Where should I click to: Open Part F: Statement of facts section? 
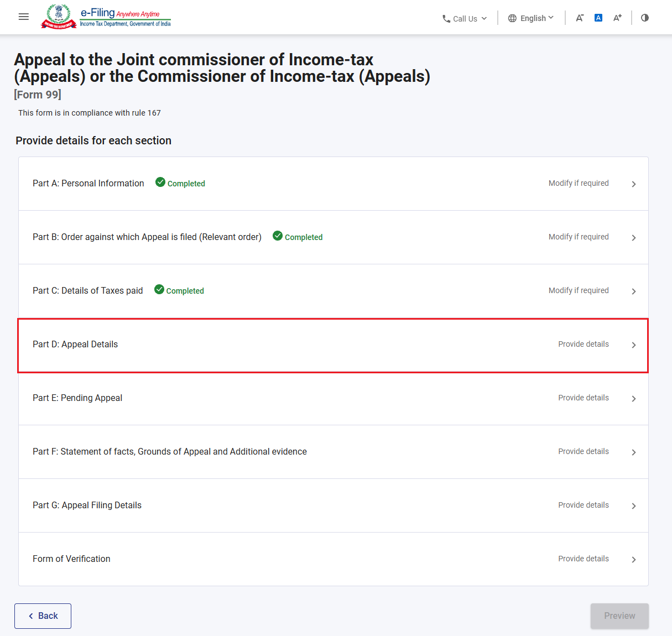point(334,452)
